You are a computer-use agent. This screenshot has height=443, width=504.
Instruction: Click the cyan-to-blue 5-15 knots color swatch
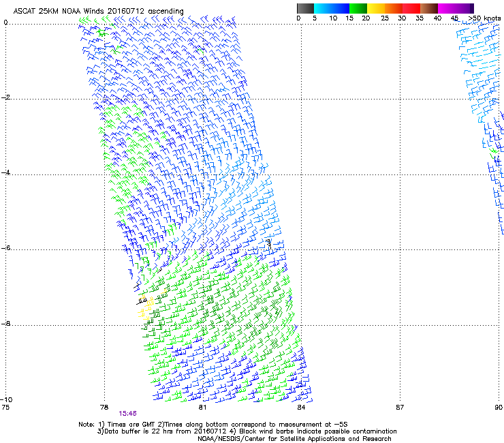[x=332, y=8]
